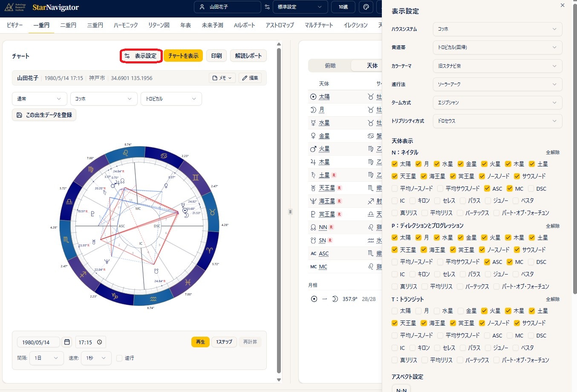
Task: Click the Moon symbol in the 月相 row
Action: (335, 299)
